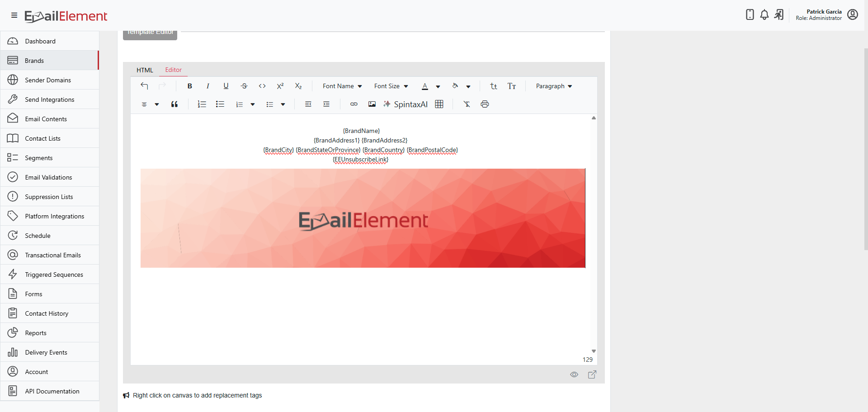Image resolution: width=868 pixels, height=412 pixels.
Task: Open the Paragraph format dropdown
Action: (x=554, y=86)
